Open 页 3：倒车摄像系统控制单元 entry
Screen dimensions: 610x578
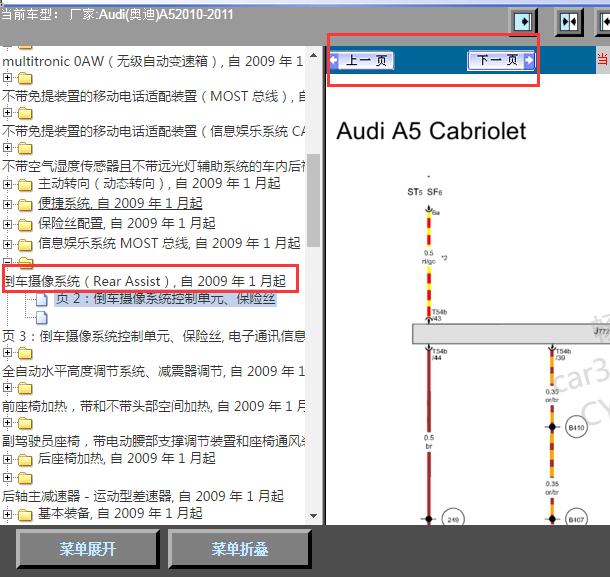pos(153,336)
